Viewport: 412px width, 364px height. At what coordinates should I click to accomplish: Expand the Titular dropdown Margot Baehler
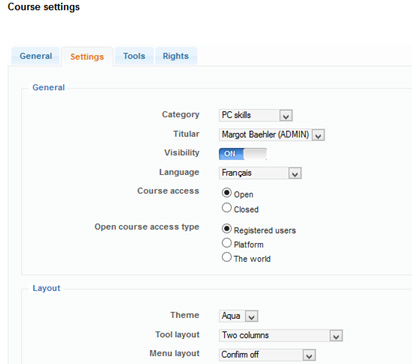[x=272, y=135]
